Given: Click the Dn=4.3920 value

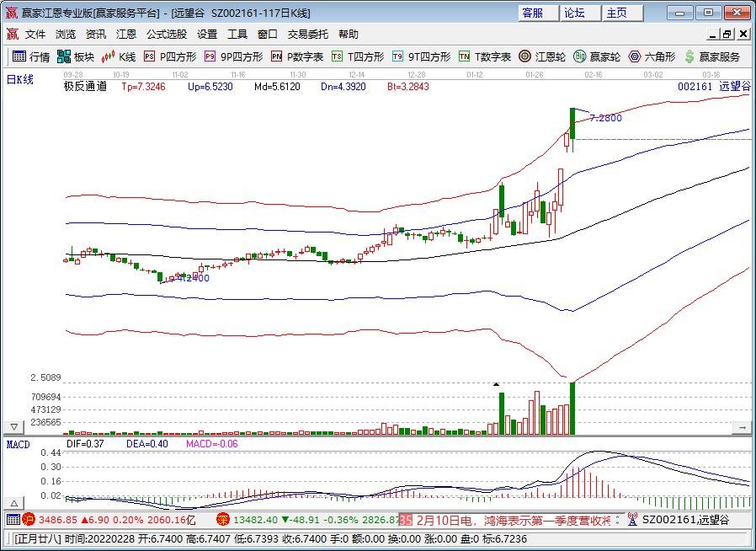Looking at the screenshot, I should 343,87.
